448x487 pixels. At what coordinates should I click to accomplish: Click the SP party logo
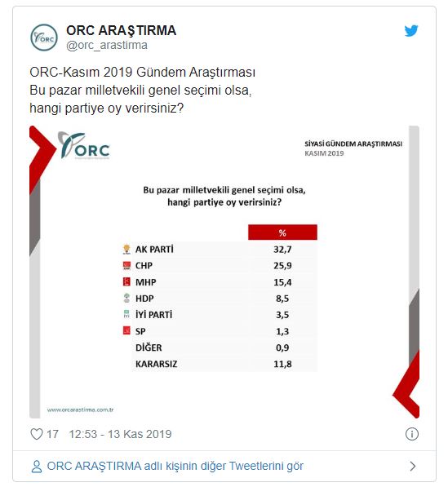pyautogui.click(x=126, y=330)
